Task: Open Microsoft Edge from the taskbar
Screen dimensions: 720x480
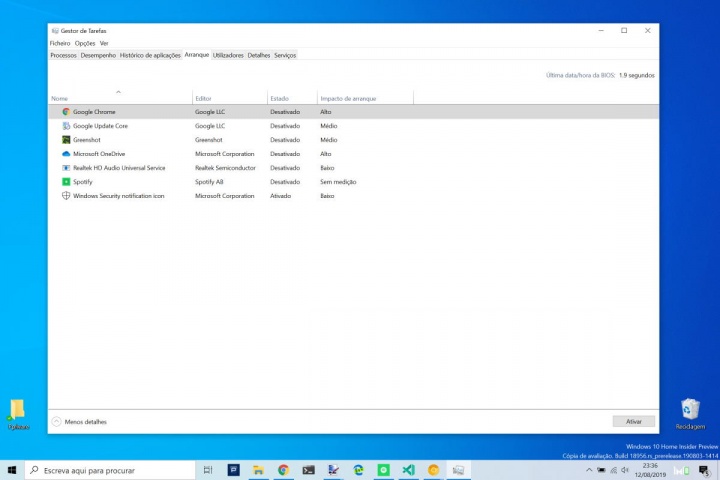Action: point(358,470)
